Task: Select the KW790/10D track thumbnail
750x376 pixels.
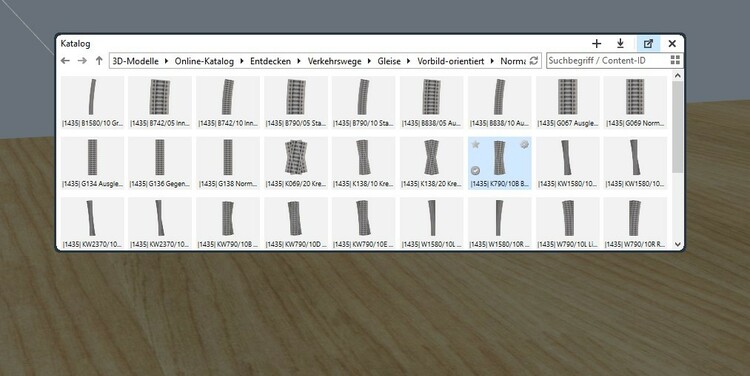Action: (296, 223)
